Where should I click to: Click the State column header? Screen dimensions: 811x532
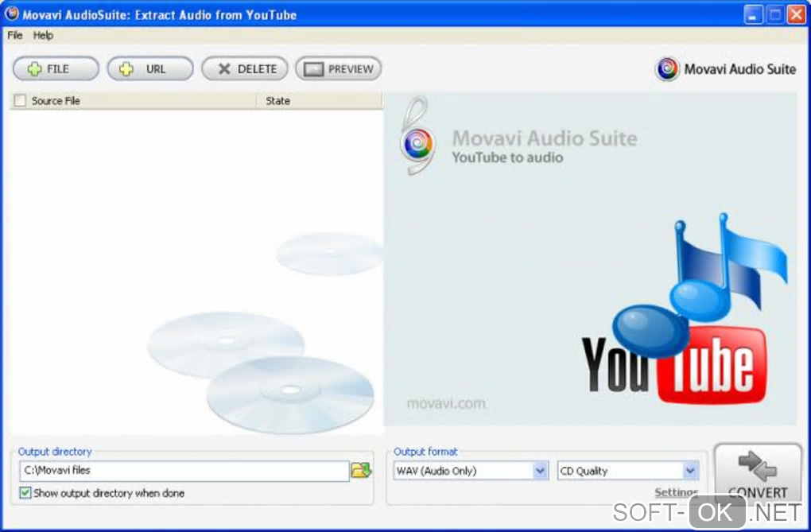click(x=320, y=100)
